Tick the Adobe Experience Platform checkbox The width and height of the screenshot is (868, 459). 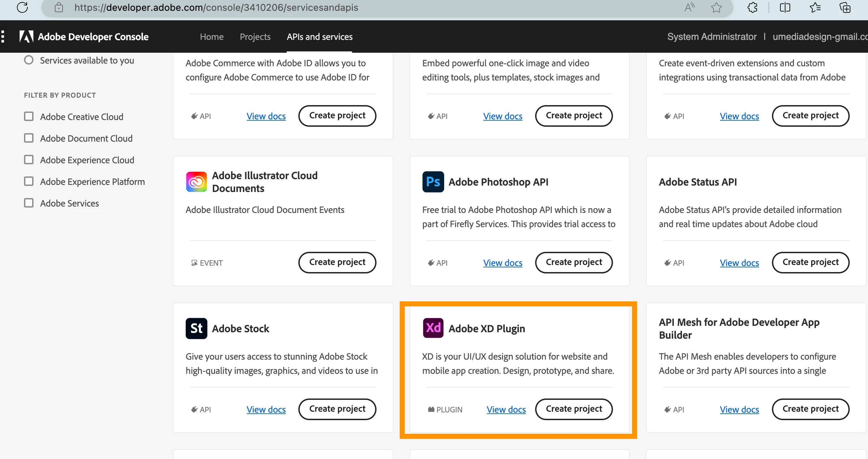tap(29, 182)
